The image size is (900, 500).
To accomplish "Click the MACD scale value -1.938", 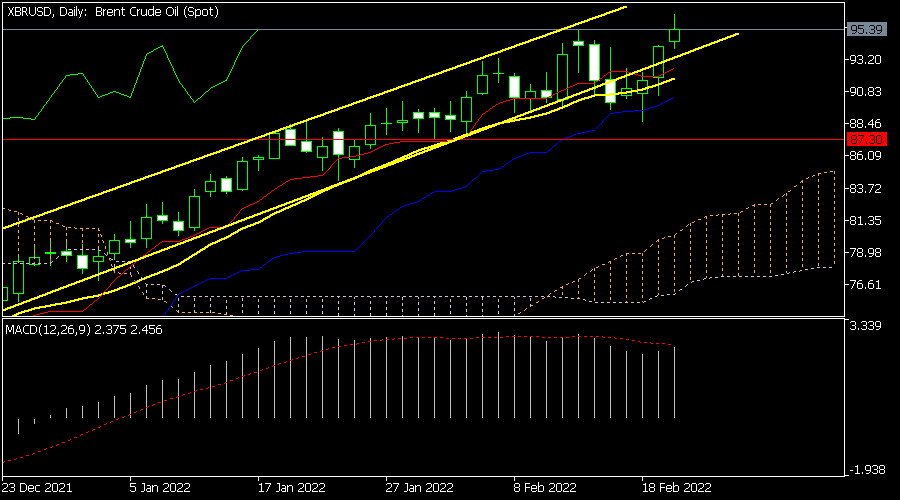I will click(866, 470).
